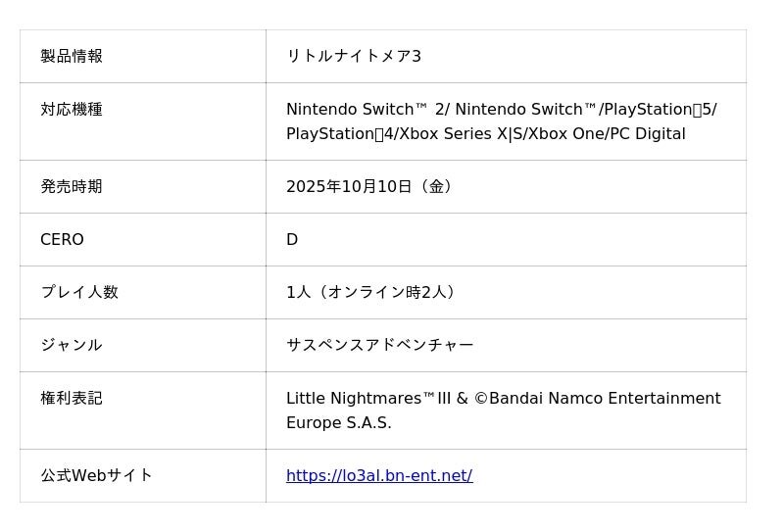Select the 2025年10月10日（金） release date
784x532 pixels.
pyautogui.click(x=368, y=187)
